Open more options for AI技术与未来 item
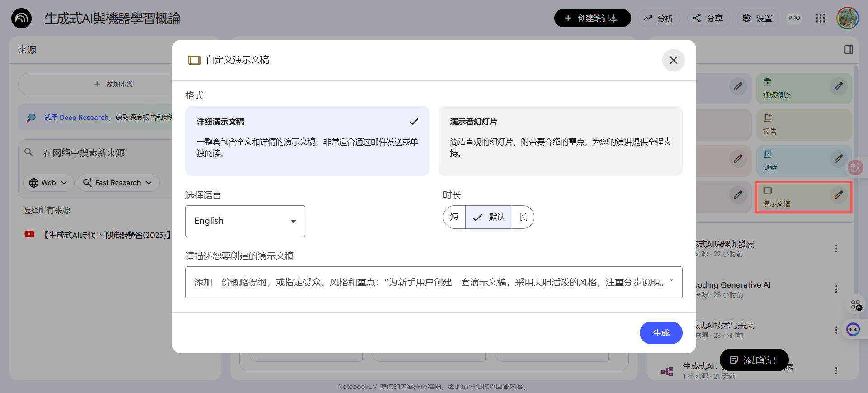868x393 pixels. tap(836, 330)
